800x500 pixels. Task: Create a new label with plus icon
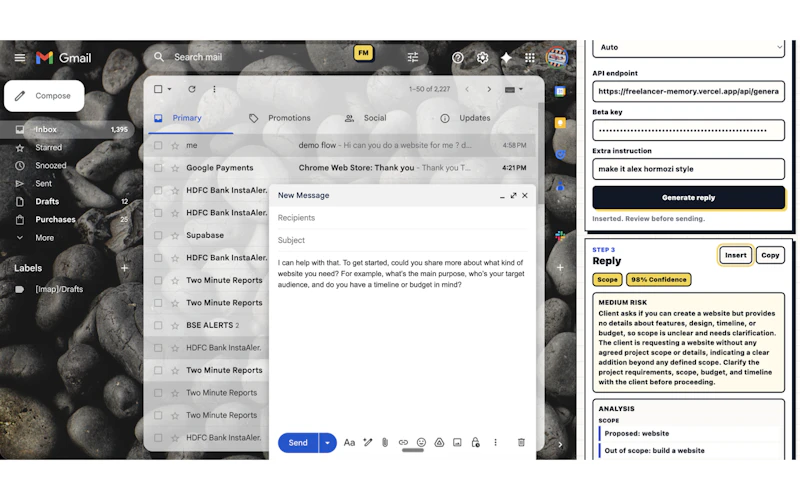tap(124, 268)
